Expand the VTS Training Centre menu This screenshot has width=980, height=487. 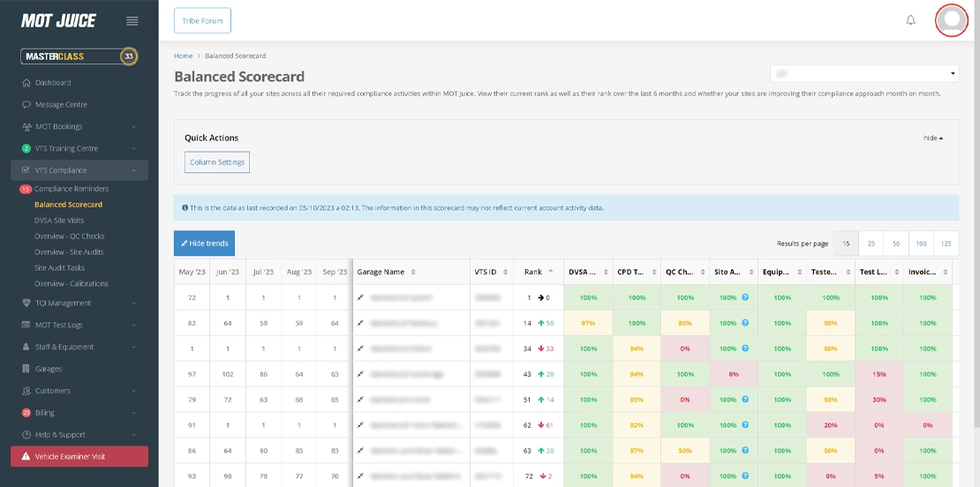[x=79, y=148]
